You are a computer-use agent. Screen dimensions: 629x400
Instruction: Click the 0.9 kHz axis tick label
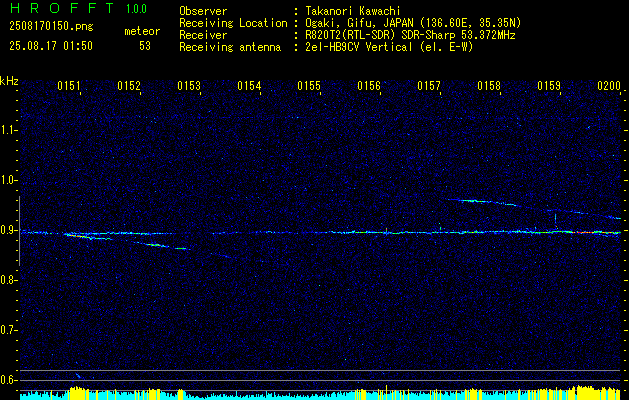(x=8, y=230)
